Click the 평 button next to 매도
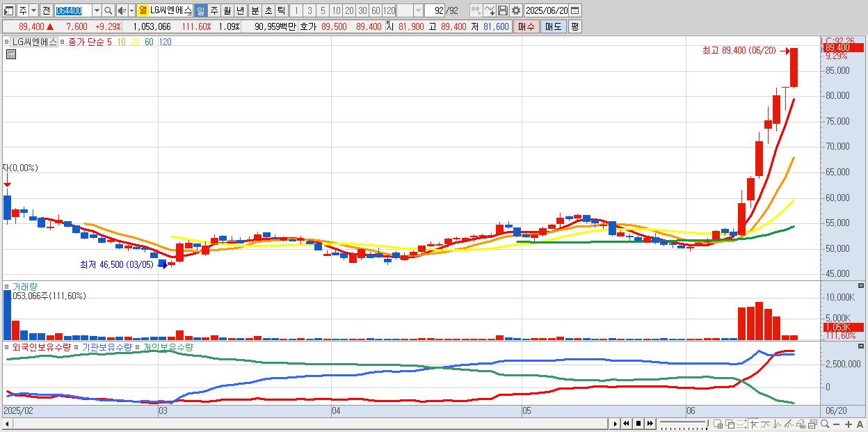 click(574, 26)
